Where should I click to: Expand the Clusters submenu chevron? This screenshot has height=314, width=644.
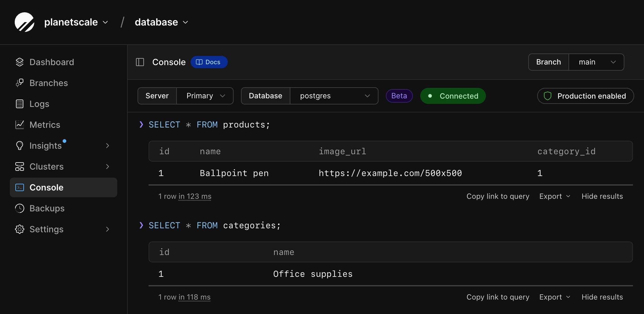(x=107, y=167)
